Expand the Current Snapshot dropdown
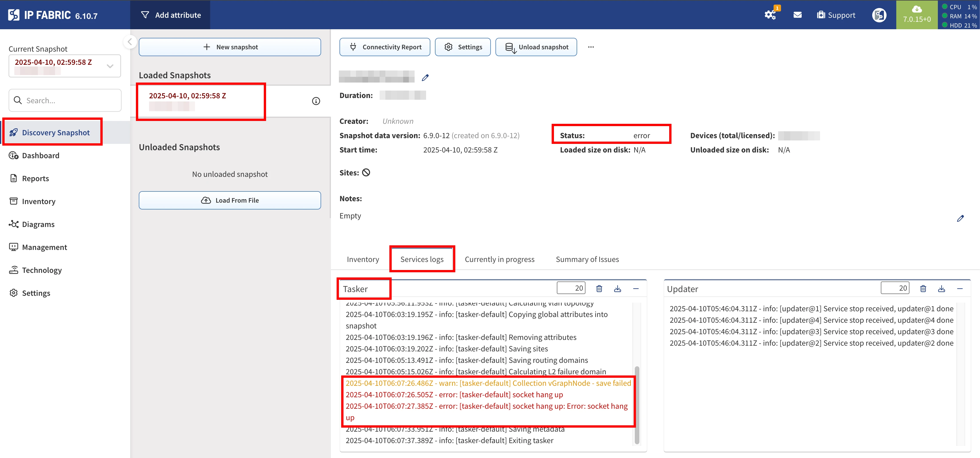The width and height of the screenshot is (980, 458). tap(110, 66)
